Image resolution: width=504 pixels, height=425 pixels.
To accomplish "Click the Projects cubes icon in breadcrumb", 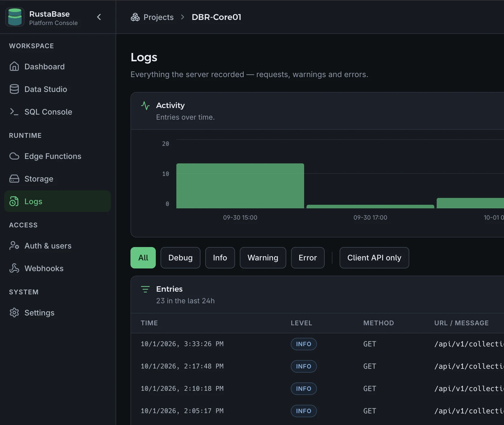I will pyautogui.click(x=135, y=17).
